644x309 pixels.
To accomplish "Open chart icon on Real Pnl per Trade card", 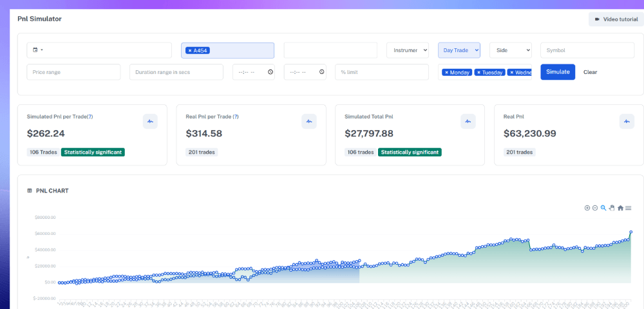I will 309,122.
